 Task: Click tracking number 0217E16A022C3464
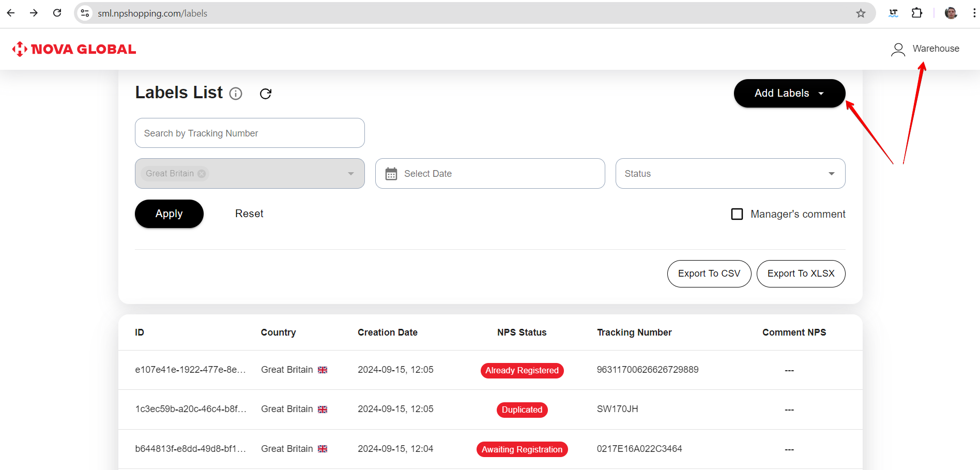pyautogui.click(x=639, y=449)
